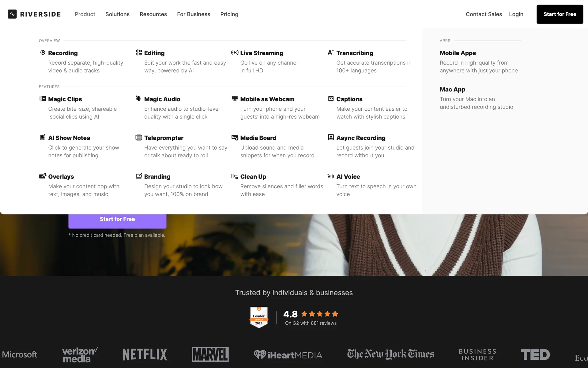Click the Transcribing A+ icon

(331, 52)
